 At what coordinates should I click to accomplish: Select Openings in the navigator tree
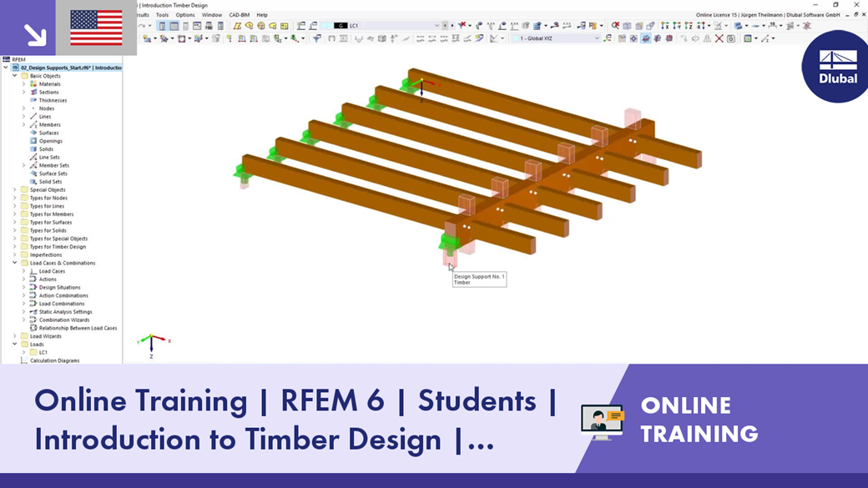tap(50, 141)
